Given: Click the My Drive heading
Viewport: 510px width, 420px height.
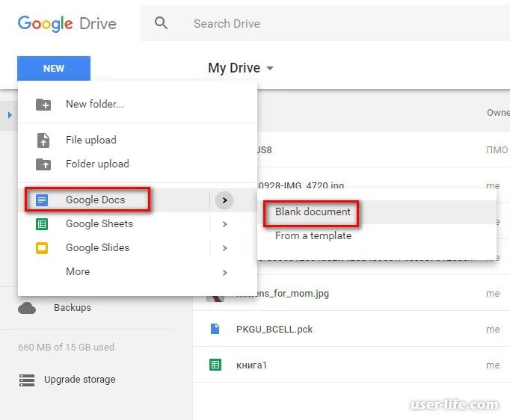Looking at the screenshot, I should tap(234, 68).
